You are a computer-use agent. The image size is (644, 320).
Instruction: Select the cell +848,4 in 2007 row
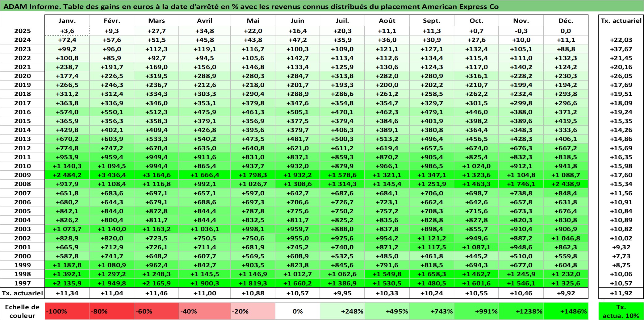566,193
